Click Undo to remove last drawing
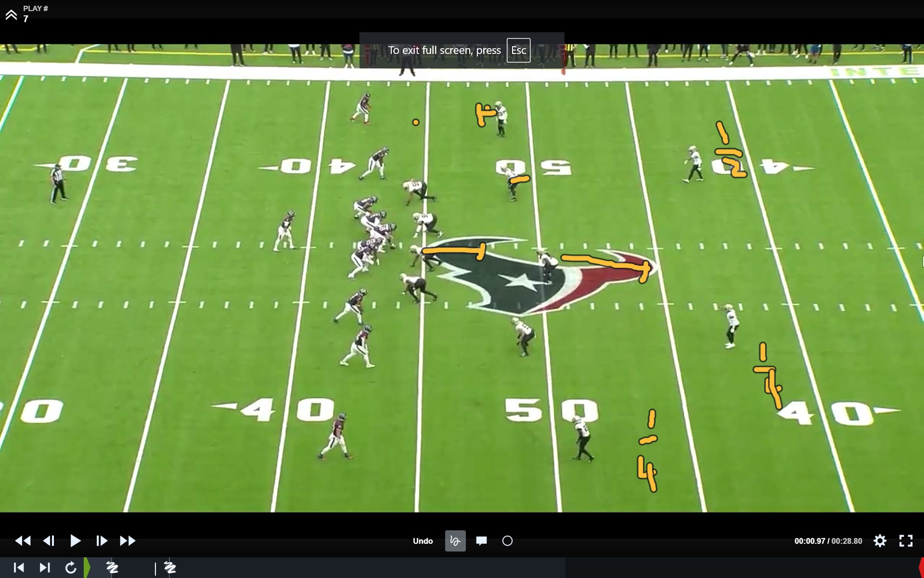Viewport: 924px width, 578px height. (423, 541)
